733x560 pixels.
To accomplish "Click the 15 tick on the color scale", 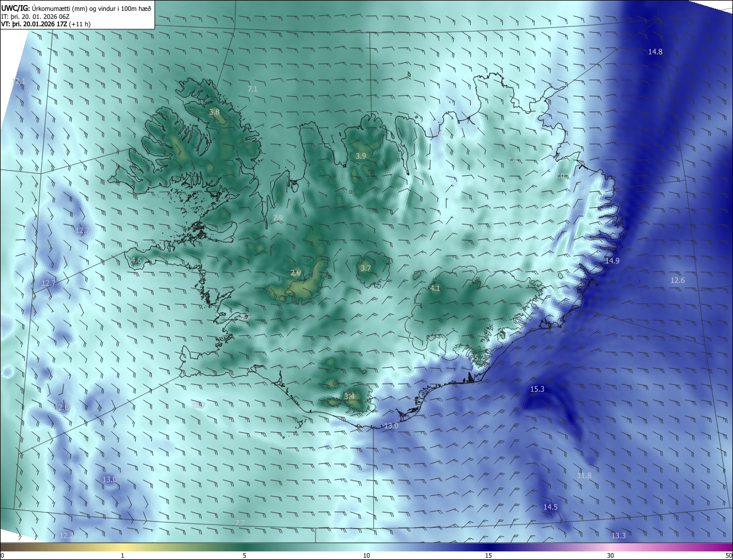I will coord(488,555).
